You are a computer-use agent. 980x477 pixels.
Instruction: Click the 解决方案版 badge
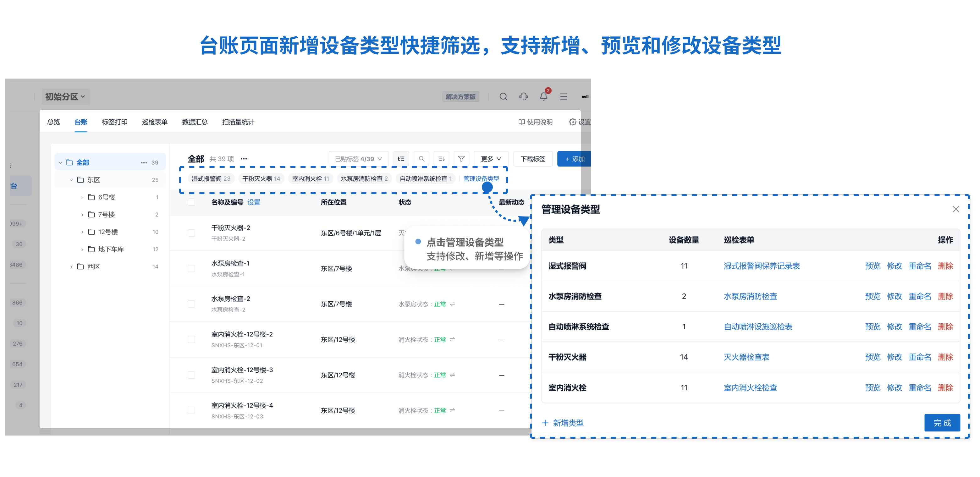pos(460,96)
